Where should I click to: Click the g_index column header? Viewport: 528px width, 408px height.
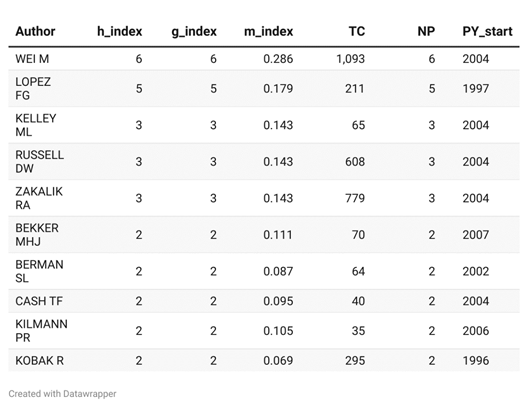194,32
